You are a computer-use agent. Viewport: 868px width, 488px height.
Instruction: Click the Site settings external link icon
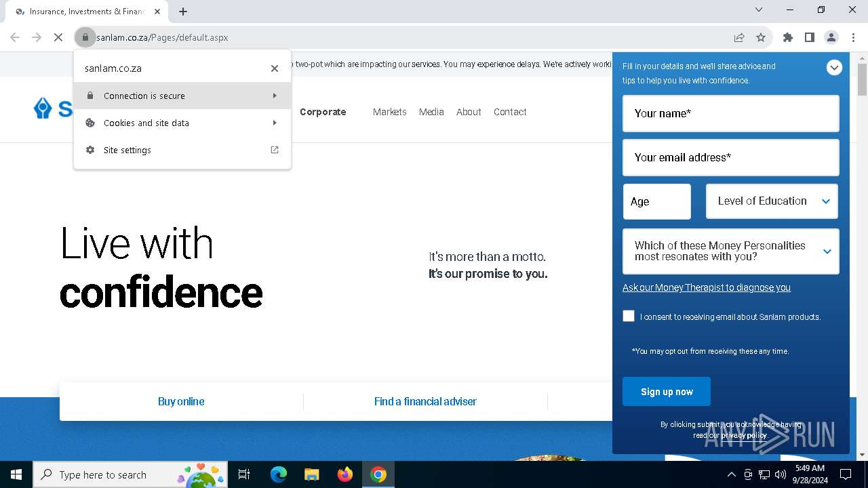click(x=275, y=150)
